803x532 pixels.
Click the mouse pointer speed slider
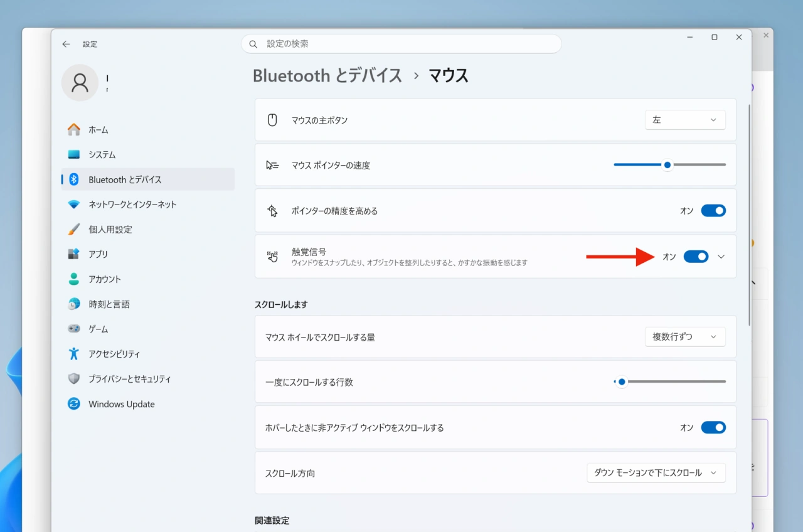[669, 165]
